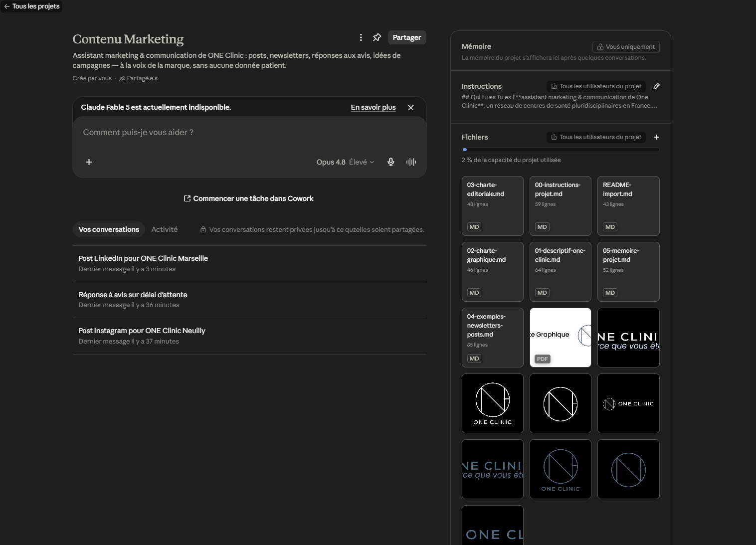The image size is (756, 545).
Task: Switch to the Activité tab
Action: point(165,229)
